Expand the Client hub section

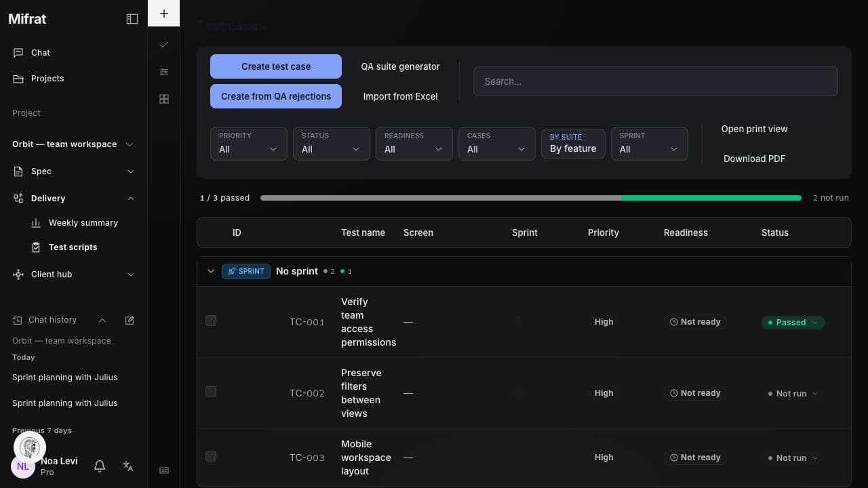[73, 274]
